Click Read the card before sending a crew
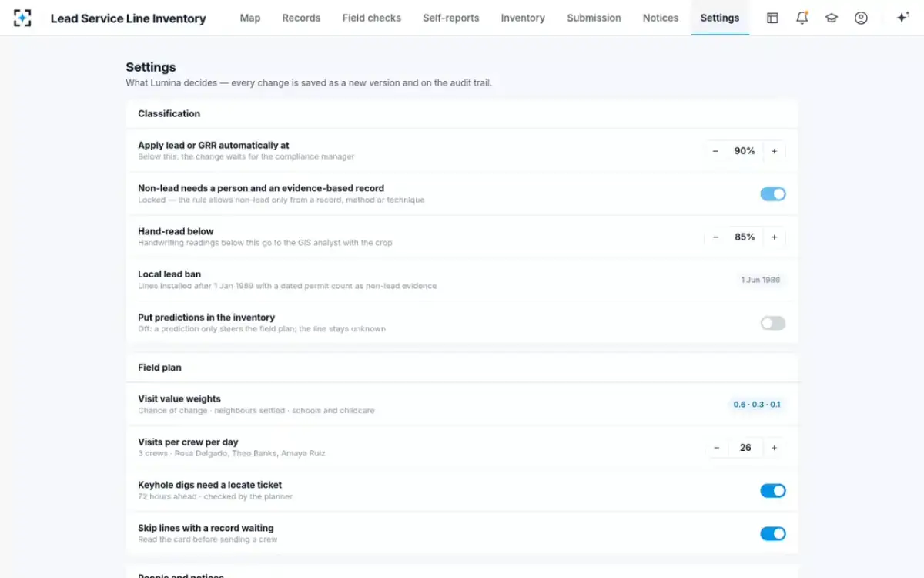 [x=208, y=540]
